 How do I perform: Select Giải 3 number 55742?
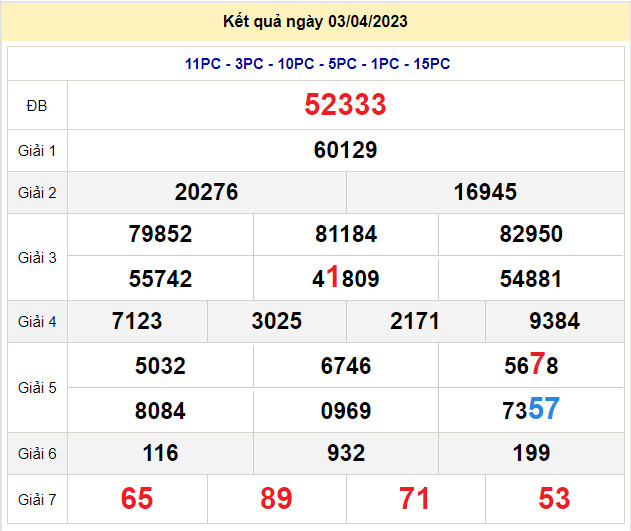click(160, 279)
